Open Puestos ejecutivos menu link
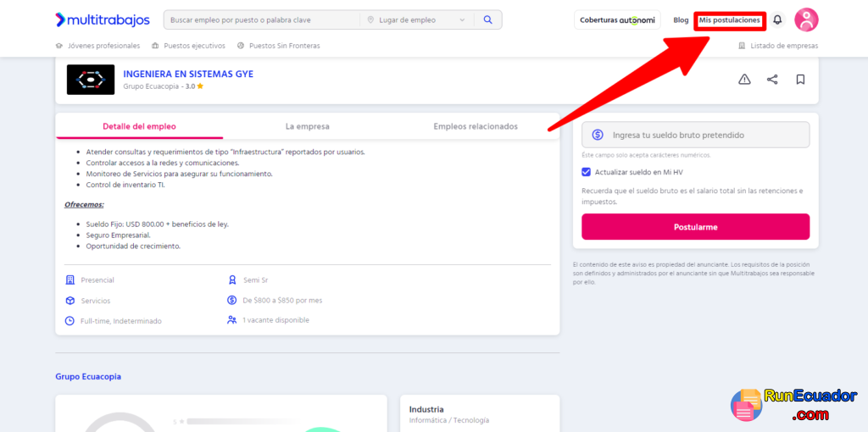Screen dimensions: 868x432 point(194,46)
